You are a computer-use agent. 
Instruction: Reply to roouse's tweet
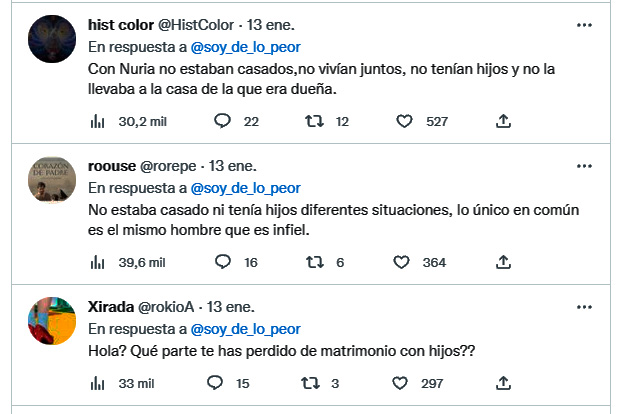pyautogui.click(x=223, y=262)
